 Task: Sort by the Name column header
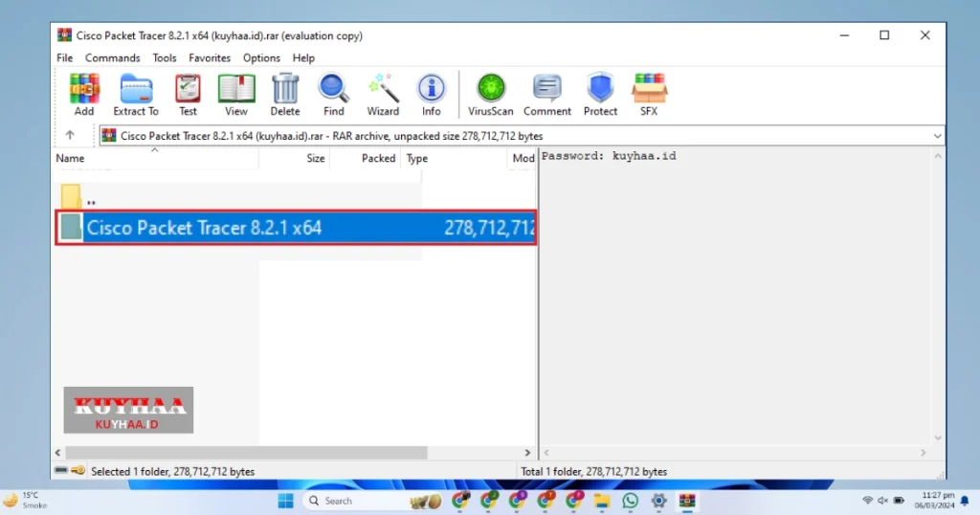point(155,158)
